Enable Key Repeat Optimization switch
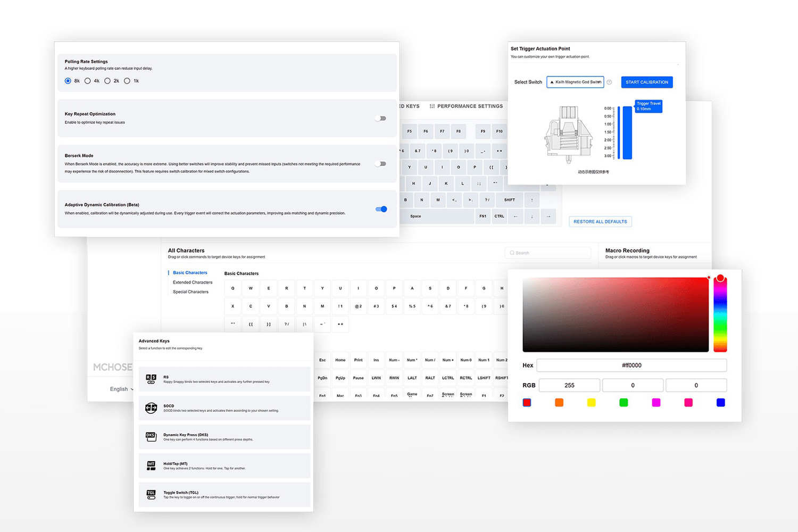Viewport: 798px width, 532px height. pyautogui.click(x=380, y=118)
